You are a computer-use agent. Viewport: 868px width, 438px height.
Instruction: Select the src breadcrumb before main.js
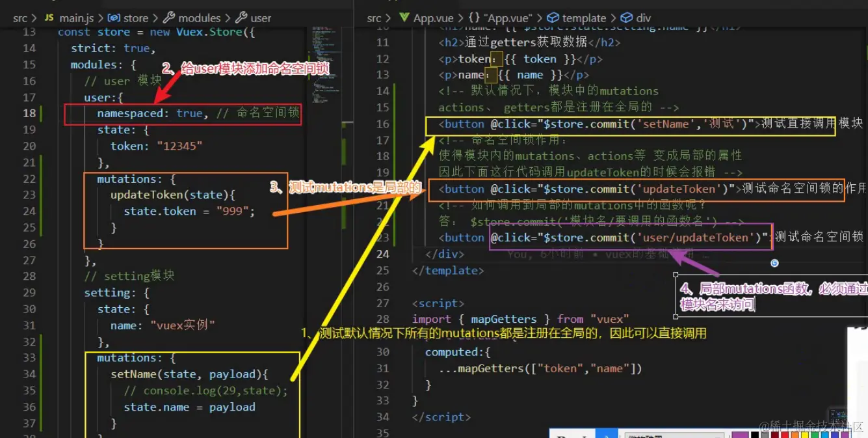tap(20, 18)
